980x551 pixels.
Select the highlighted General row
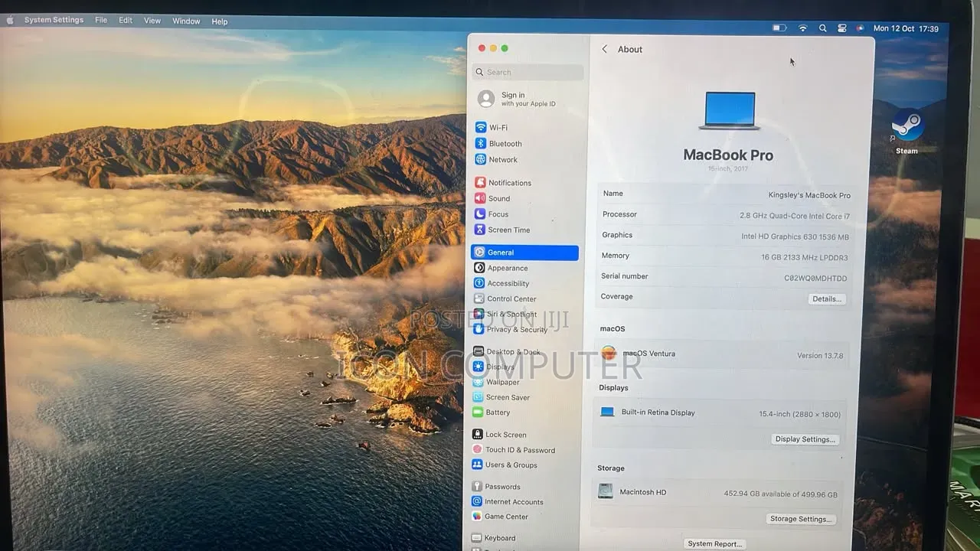[x=524, y=253]
